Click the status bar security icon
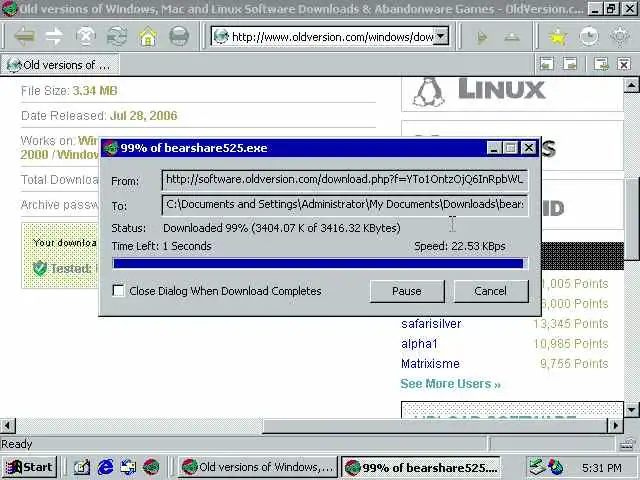Image resolution: width=640 pixels, height=480 pixels. 628,444
